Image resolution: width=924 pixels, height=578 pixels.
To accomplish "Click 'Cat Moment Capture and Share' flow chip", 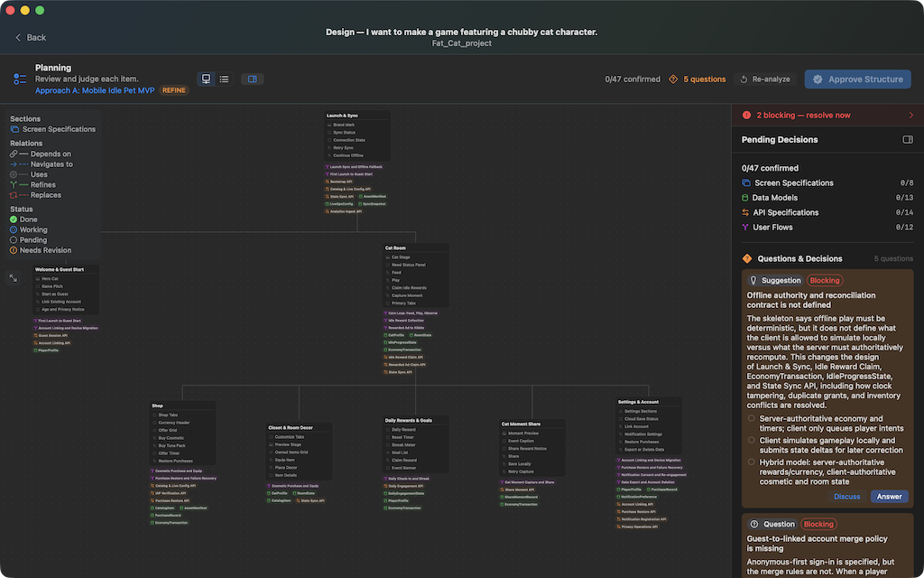I will (x=527, y=482).
